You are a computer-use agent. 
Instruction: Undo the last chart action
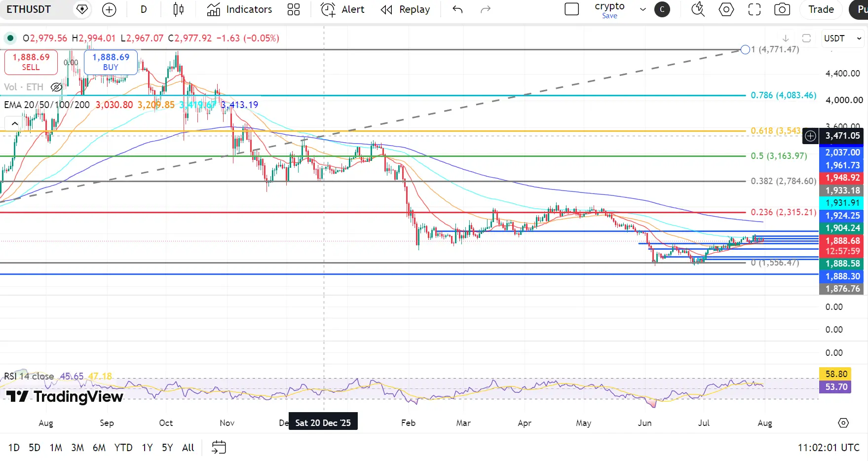click(x=457, y=9)
